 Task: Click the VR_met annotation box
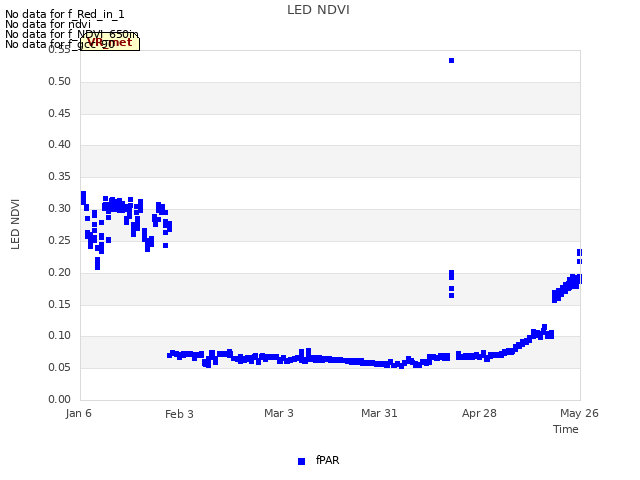pyautogui.click(x=110, y=43)
